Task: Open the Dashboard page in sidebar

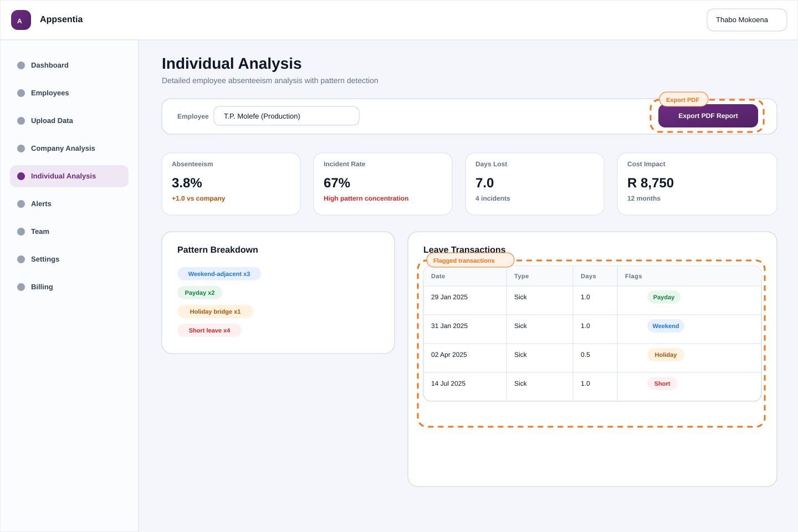Action: pos(69,65)
